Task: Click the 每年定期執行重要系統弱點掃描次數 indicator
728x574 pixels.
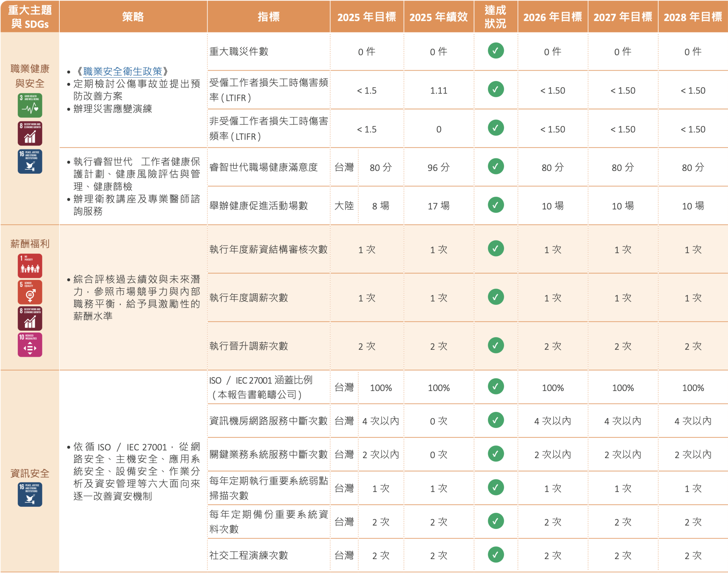Action: [269, 488]
